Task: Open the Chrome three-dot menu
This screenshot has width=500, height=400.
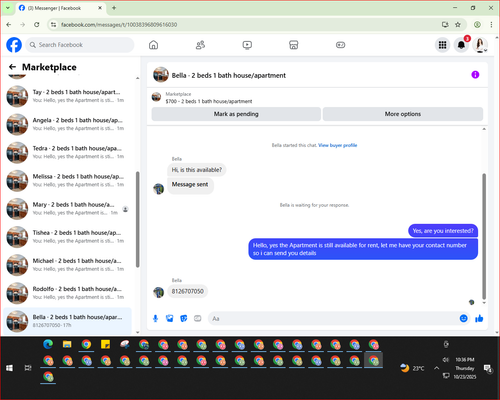Action: [491, 24]
